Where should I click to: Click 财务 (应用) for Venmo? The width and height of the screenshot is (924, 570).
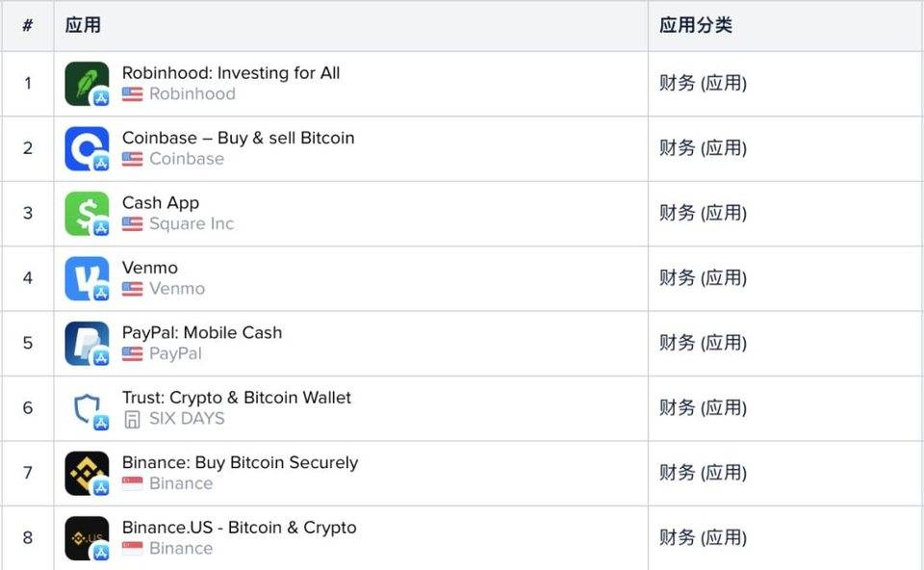tap(703, 278)
